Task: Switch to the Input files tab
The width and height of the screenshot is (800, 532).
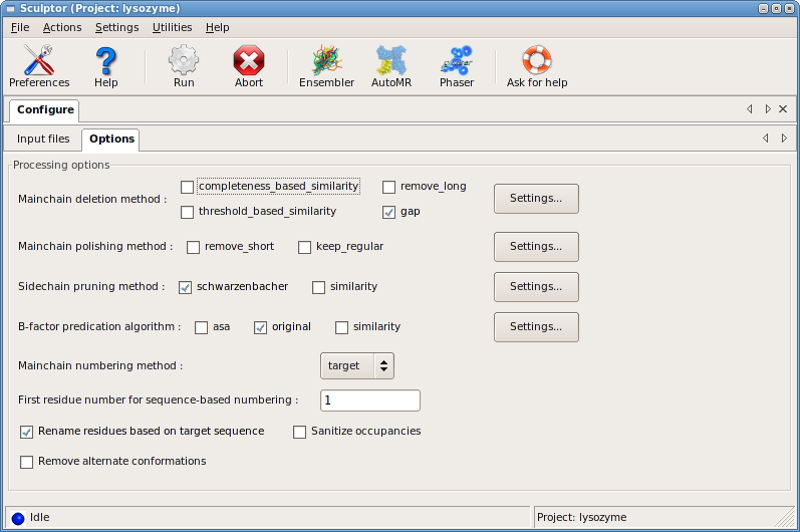Action: [x=44, y=139]
